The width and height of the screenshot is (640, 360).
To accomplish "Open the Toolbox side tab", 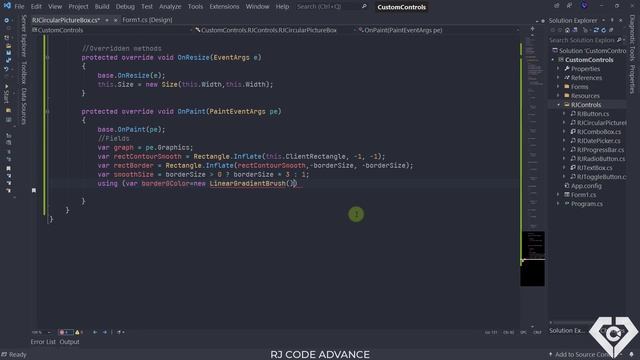I will pos(24,72).
